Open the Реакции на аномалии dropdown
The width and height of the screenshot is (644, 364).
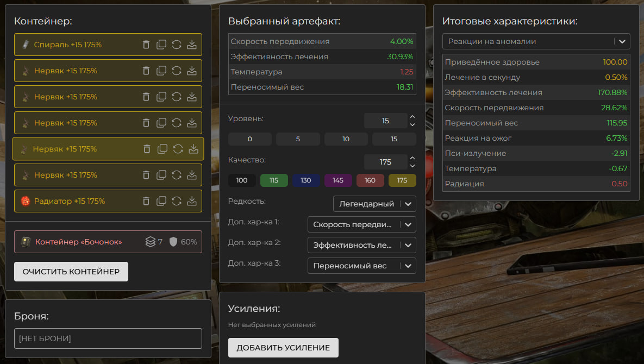coord(536,41)
